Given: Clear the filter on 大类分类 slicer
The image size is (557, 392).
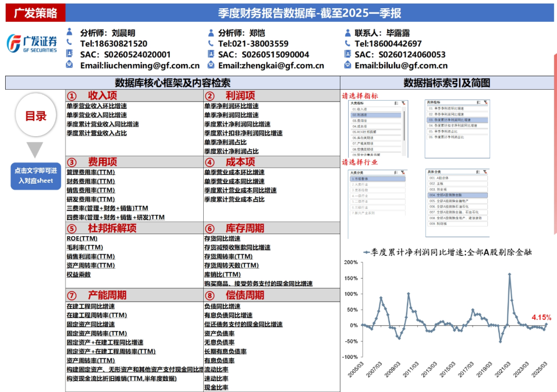Looking at the screenshot, I should (403, 172).
